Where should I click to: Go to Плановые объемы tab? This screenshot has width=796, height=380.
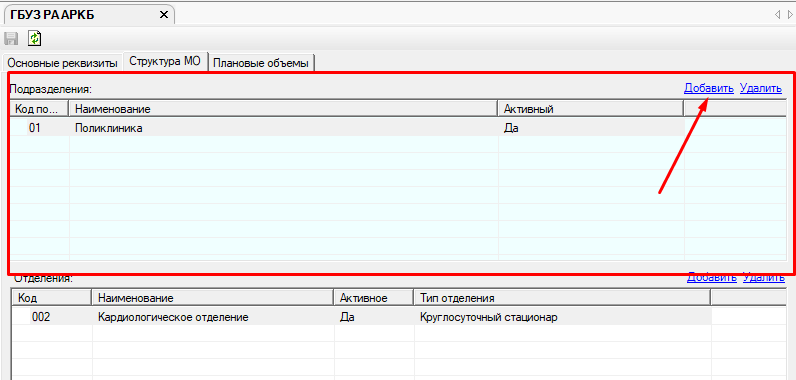click(x=261, y=63)
